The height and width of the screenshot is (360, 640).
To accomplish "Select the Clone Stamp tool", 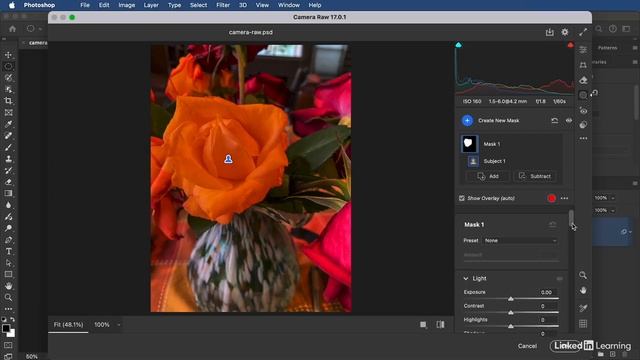I will 8,159.
